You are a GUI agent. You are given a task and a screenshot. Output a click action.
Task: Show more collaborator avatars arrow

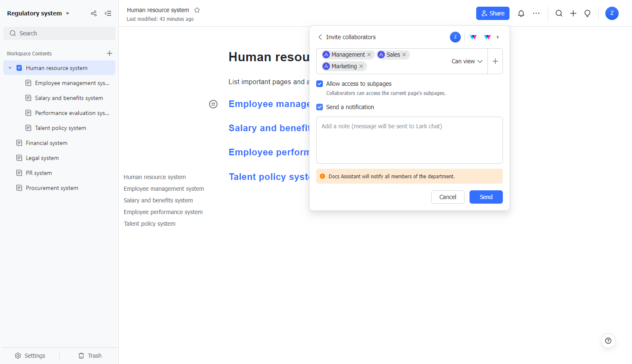(x=498, y=37)
